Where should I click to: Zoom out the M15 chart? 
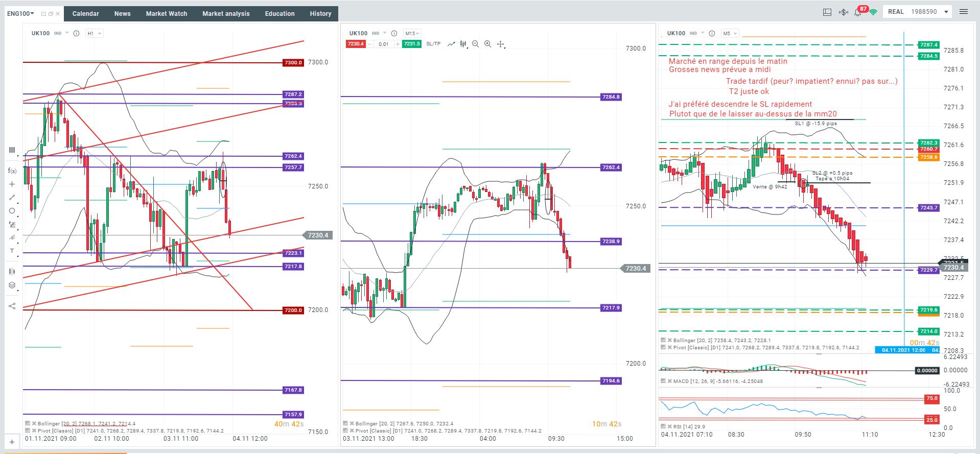[x=476, y=44]
